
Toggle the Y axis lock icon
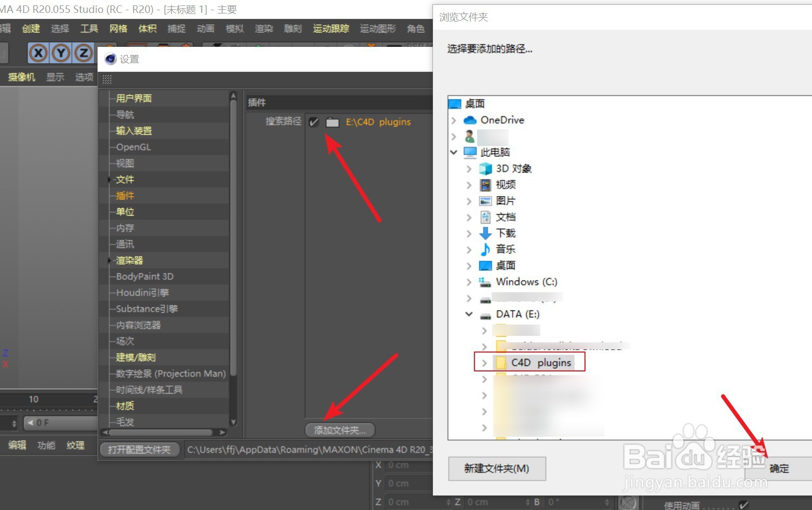[61, 53]
